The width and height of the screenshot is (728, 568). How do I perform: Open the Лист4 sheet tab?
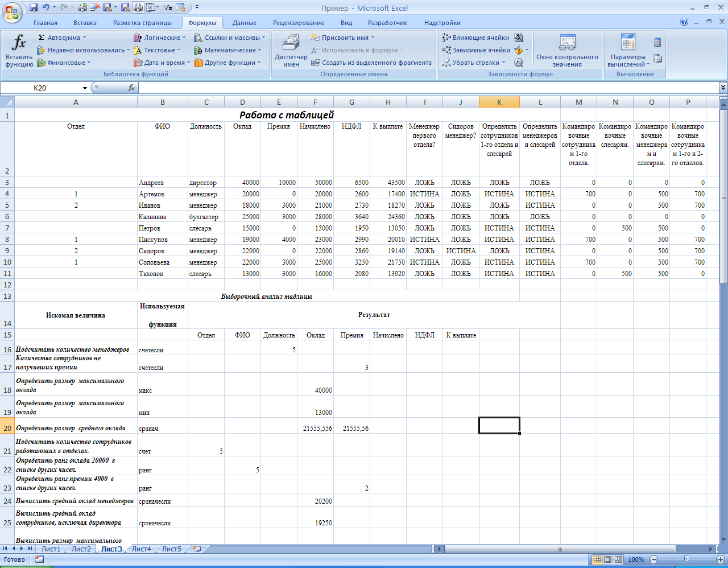(x=141, y=549)
